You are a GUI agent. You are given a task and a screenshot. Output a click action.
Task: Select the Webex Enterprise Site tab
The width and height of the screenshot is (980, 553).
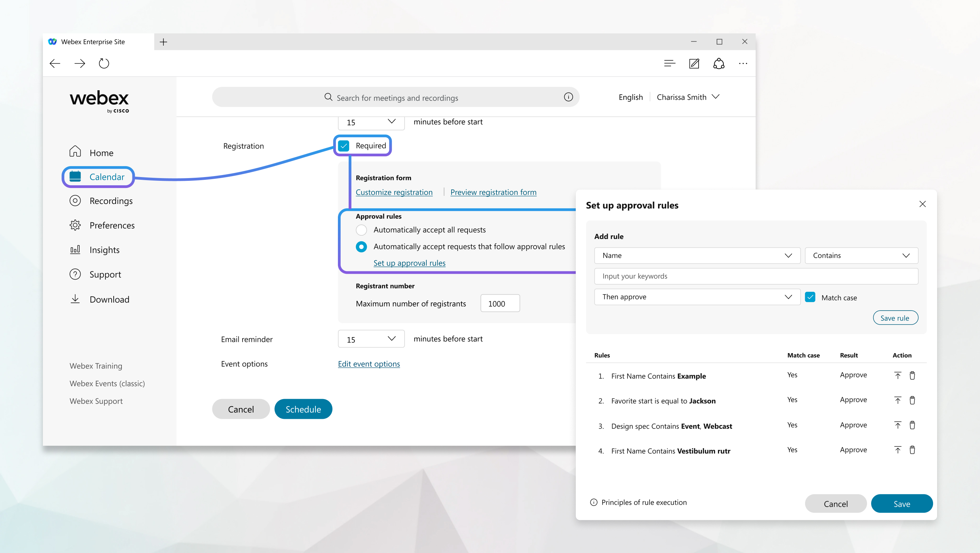point(98,42)
